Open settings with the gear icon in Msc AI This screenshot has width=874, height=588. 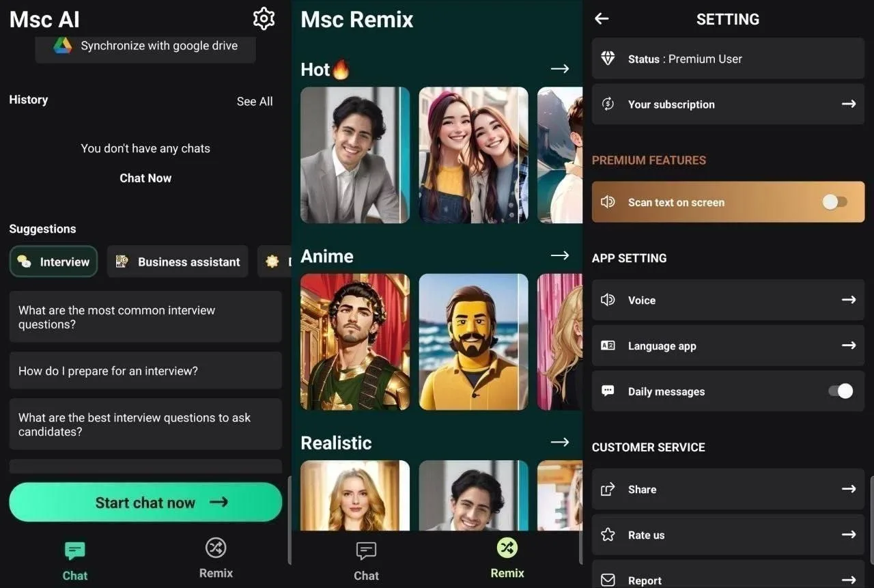point(264,18)
